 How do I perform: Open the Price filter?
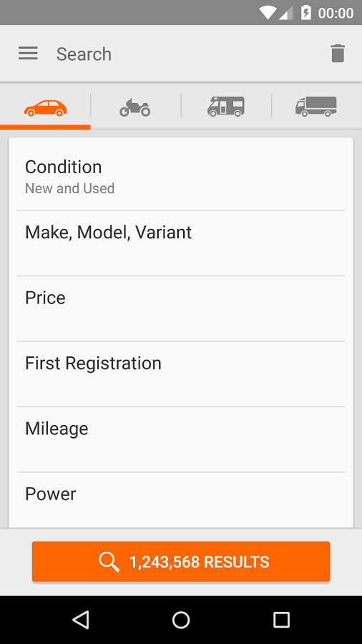click(181, 308)
